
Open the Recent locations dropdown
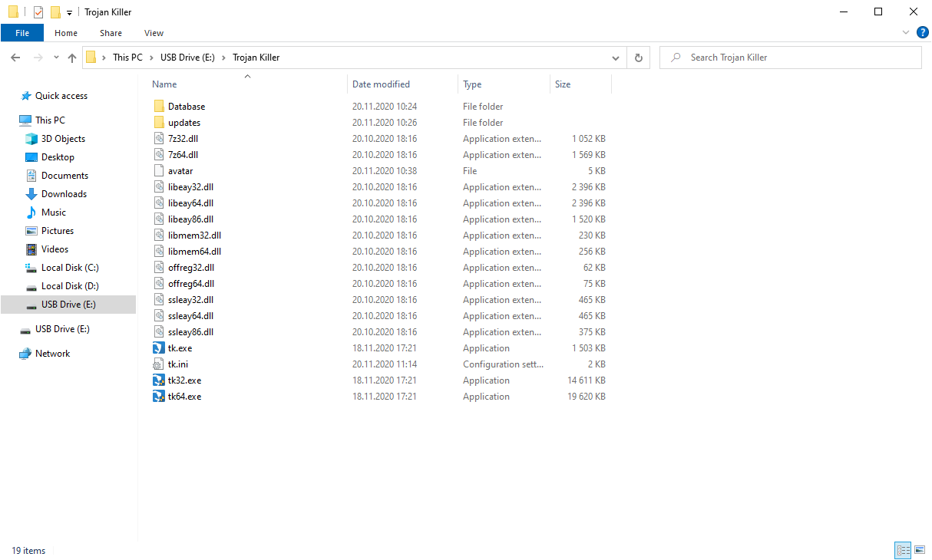tap(56, 58)
